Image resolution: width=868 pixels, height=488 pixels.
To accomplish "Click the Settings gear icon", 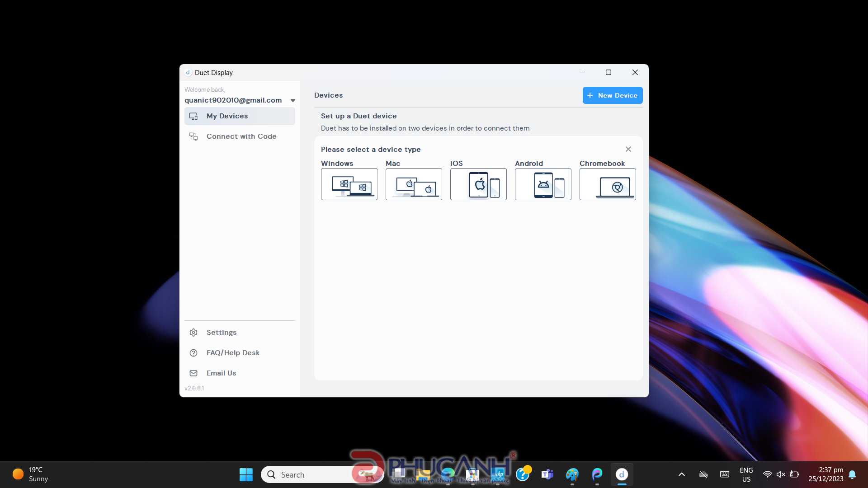I will click(193, 333).
